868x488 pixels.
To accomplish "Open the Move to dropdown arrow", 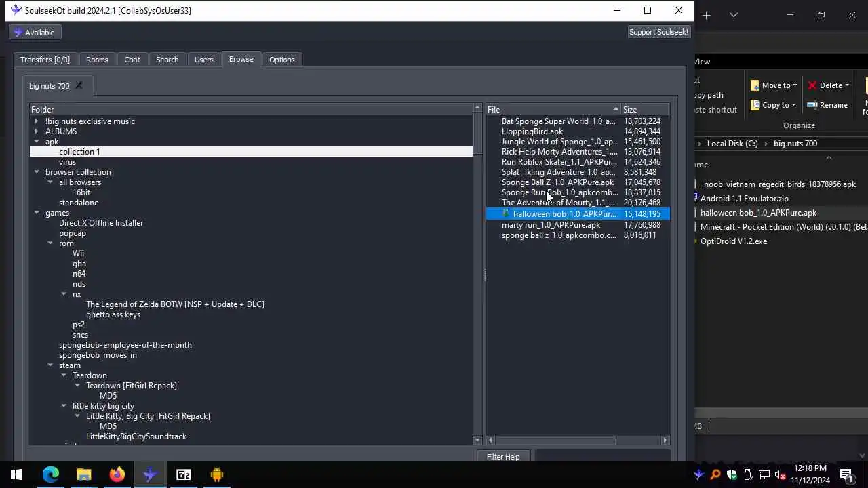I will [x=795, y=85].
